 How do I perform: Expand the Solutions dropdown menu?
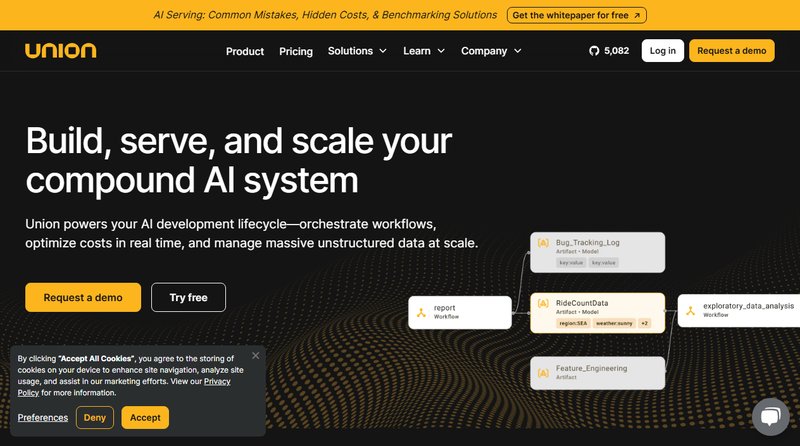pyautogui.click(x=357, y=51)
